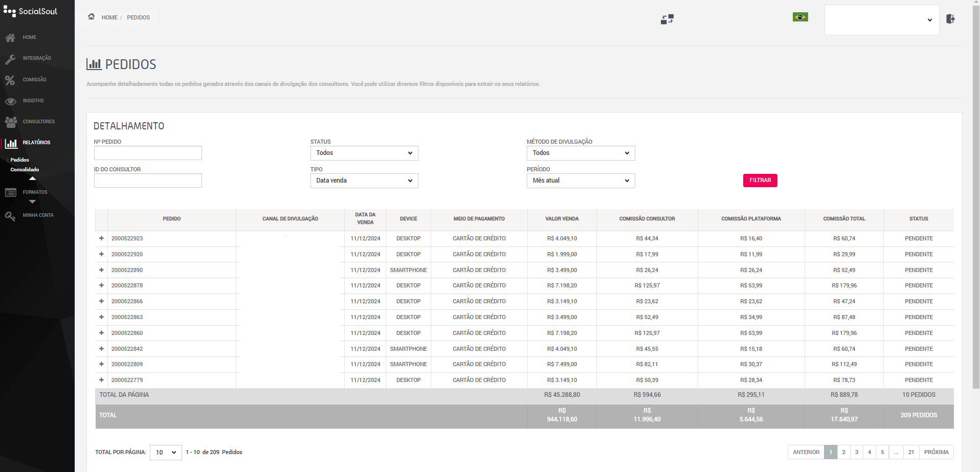This screenshot has width=980, height=472.
Task: Open the Tipo dropdown showing Data venda
Action: point(364,181)
